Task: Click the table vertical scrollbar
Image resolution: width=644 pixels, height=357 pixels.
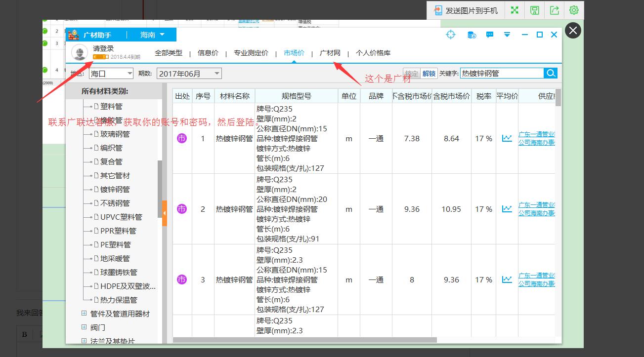Action: point(558,98)
